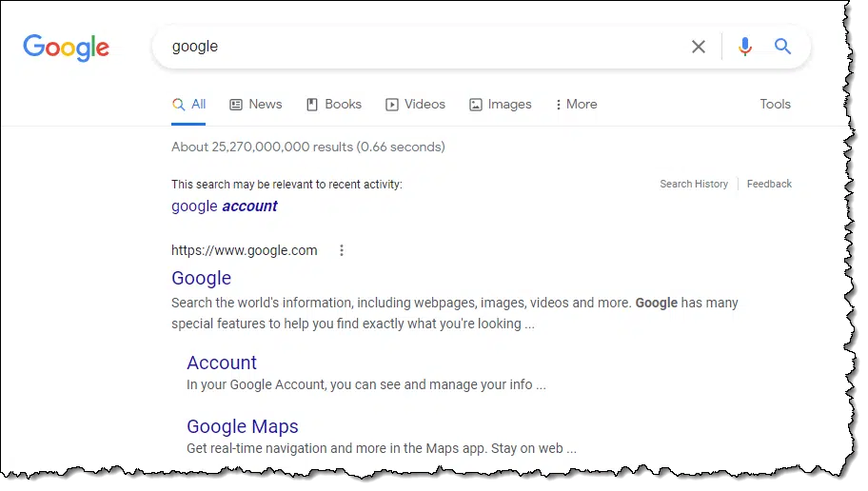Click the Feedback link

pos(769,184)
